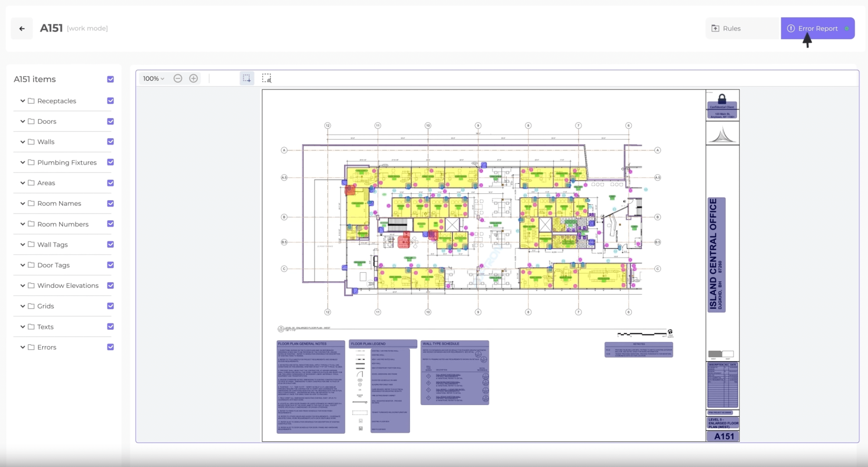The image size is (868, 467).
Task: Click the Receptacles folder icon
Action: [31, 101]
